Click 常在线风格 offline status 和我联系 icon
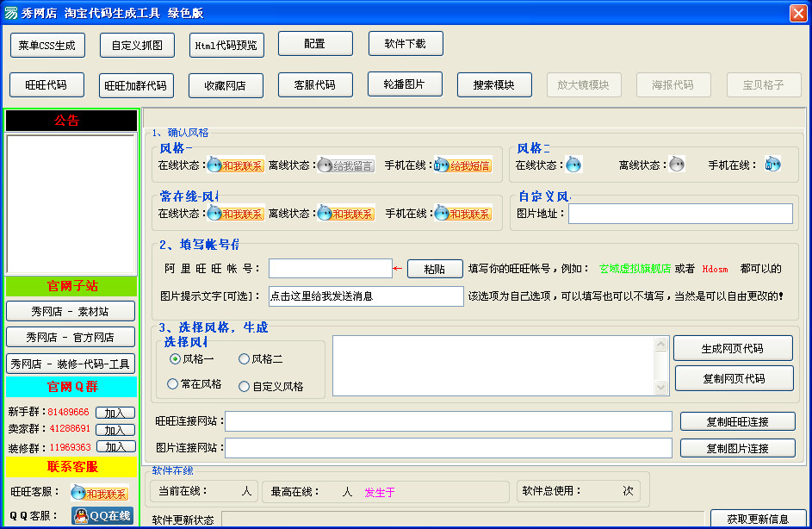Viewport: 812px width, 529px height. point(346,213)
